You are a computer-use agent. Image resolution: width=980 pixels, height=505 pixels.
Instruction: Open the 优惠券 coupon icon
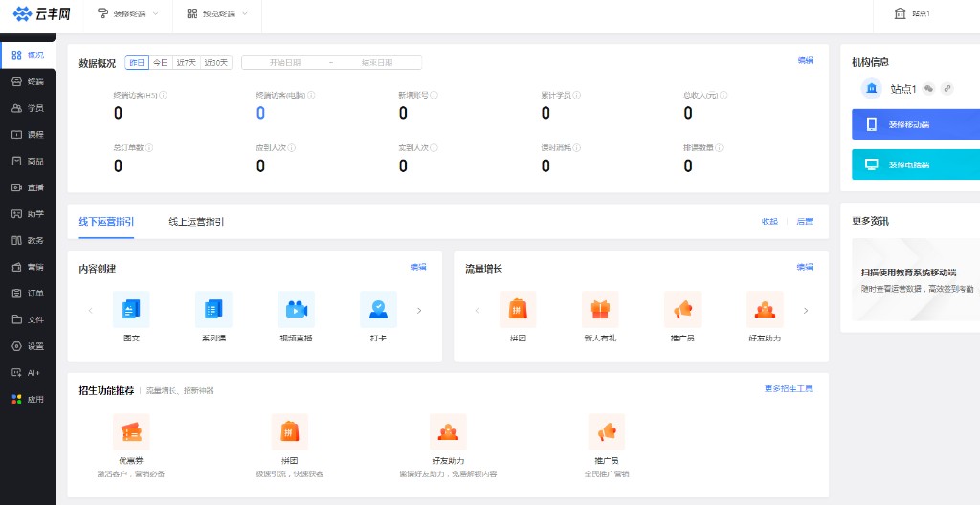pos(131,432)
